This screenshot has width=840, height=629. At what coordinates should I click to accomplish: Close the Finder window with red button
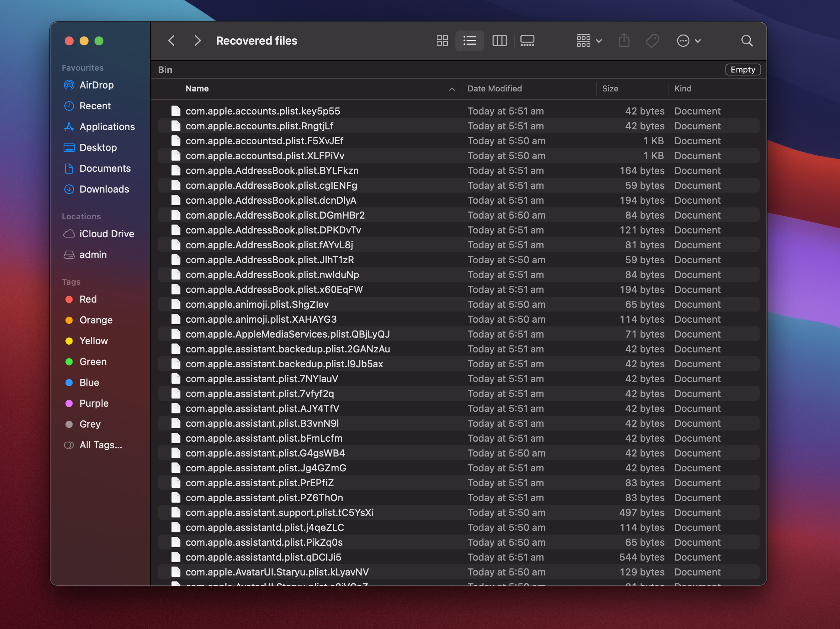[x=69, y=41]
